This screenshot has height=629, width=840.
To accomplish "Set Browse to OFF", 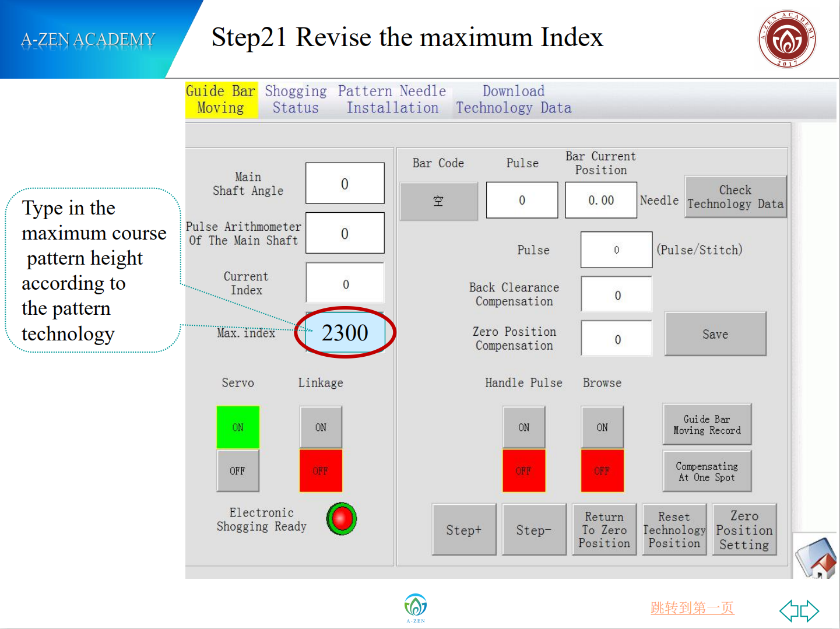I will click(602, 470).
